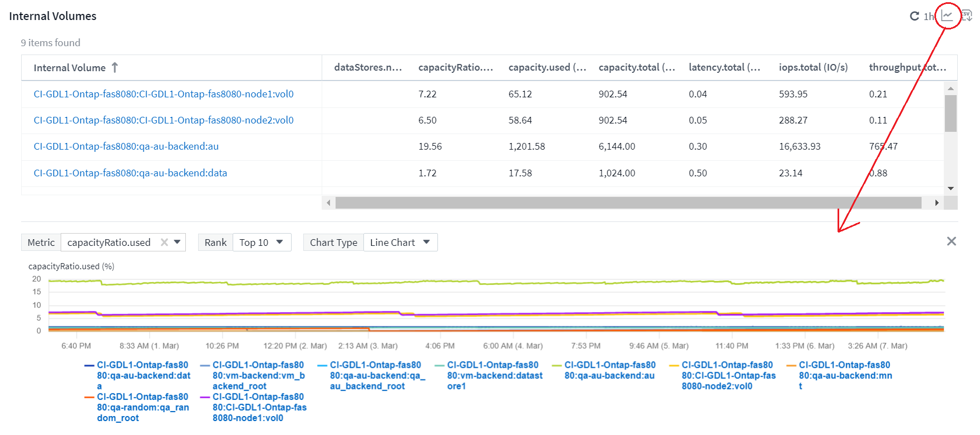Toggle the qa-au-backend:au legend series

[609, 370]
